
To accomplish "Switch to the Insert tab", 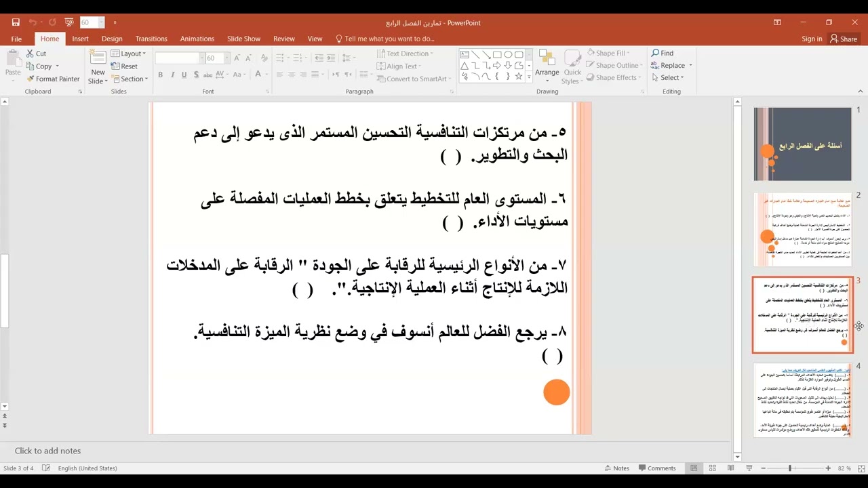I will (80, 39).
